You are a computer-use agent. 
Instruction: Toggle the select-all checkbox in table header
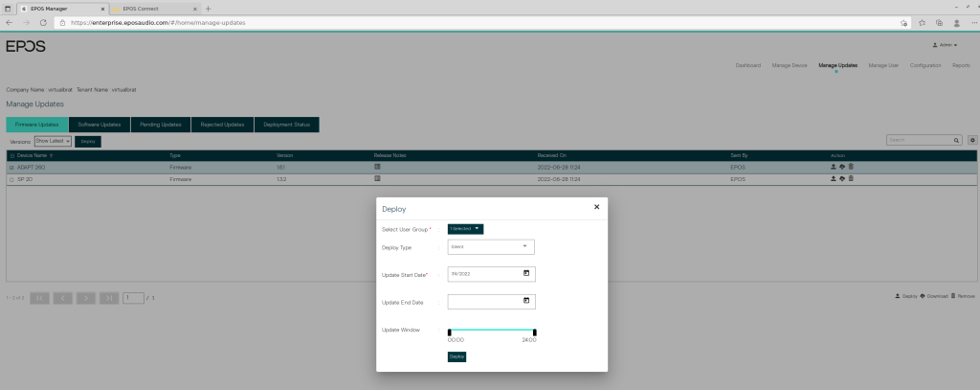tap(11, 154)
